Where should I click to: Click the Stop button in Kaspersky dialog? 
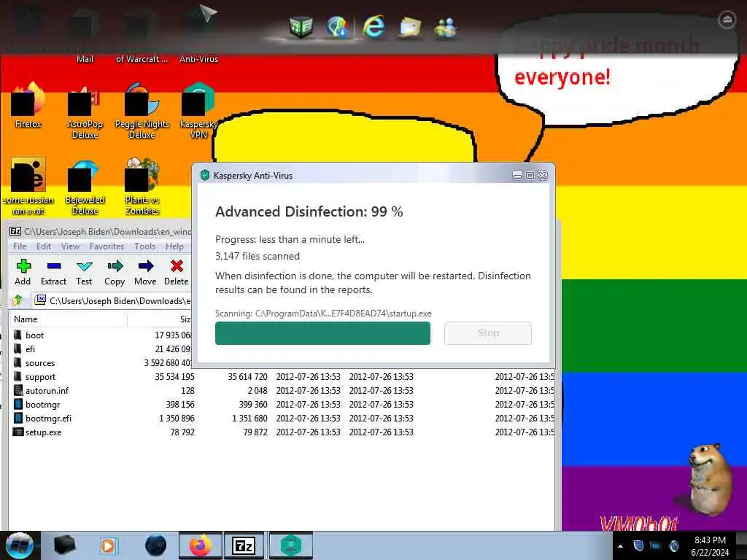488,332
